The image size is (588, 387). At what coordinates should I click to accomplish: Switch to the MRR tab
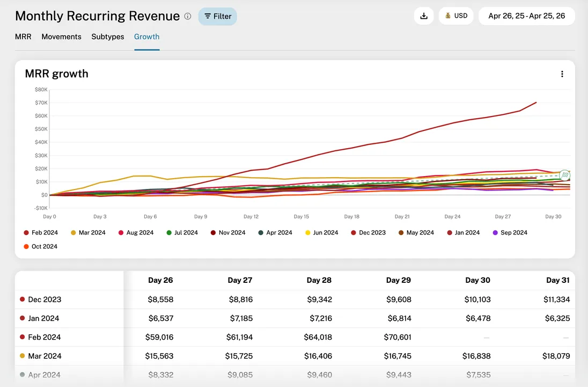pyautogui.click(x=23, y=36)
